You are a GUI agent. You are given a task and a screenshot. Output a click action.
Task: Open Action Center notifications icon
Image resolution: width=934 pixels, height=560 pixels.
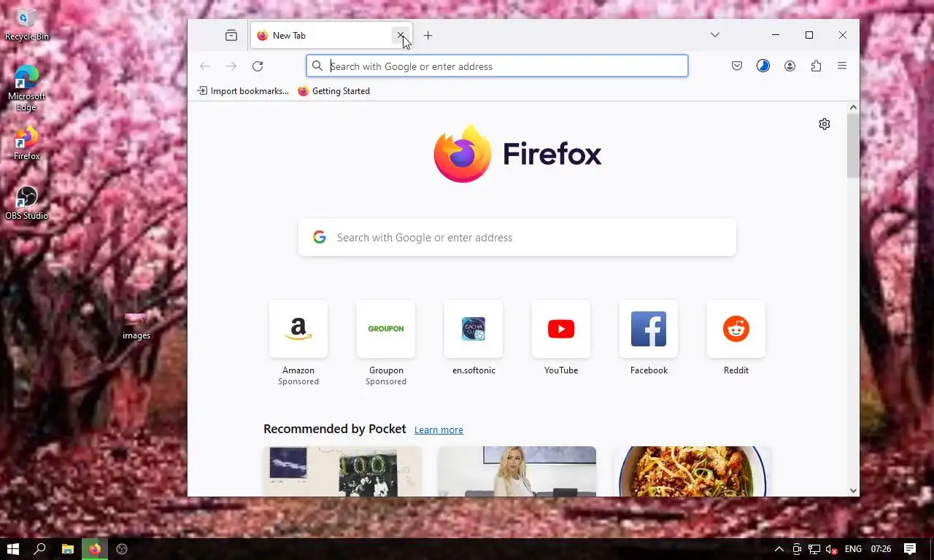click(910, 549)
